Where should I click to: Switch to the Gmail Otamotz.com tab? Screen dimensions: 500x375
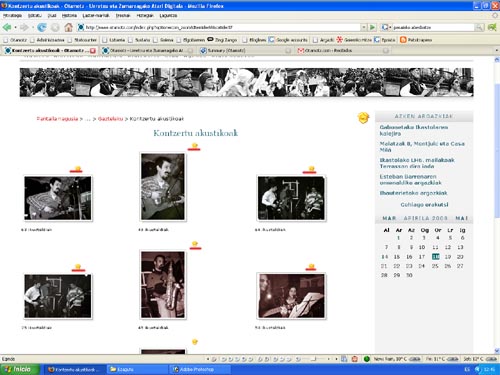coord(343,50)
